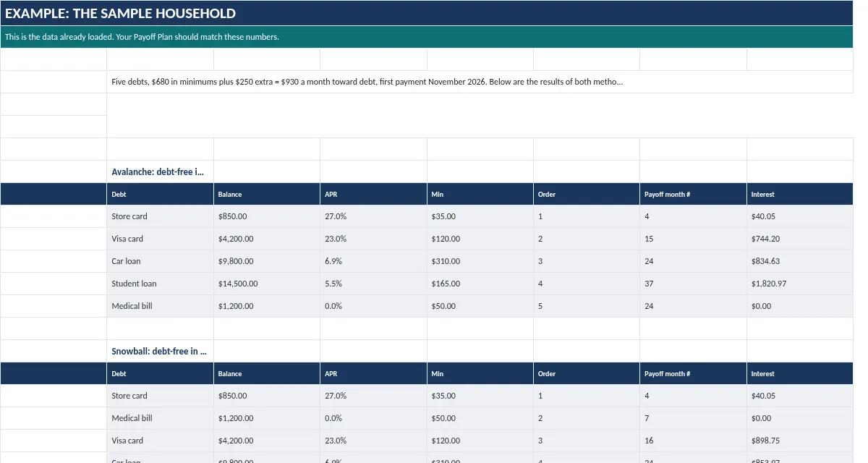The height and width of the screenshot is (463, 868).
Task: Select the title cell "EXAMPLE: THE SAMPLE HOUSEHOLD"
Action: pos(427,14)
